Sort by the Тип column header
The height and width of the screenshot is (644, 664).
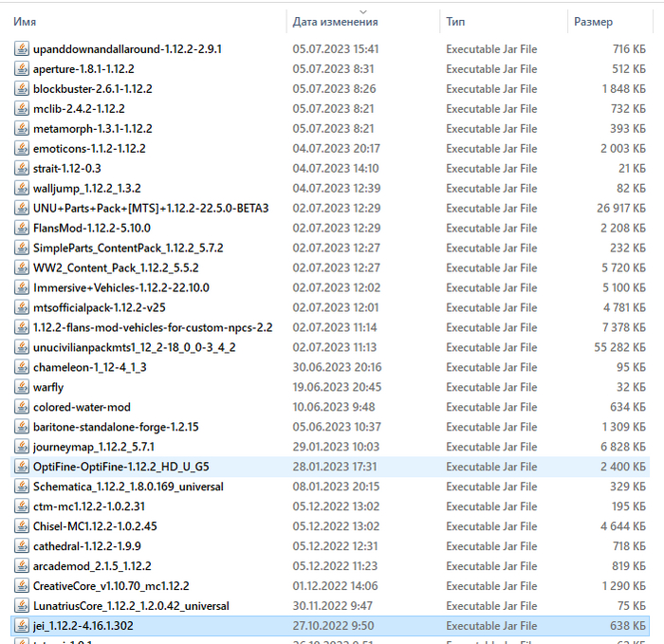[x=455, y=22]
